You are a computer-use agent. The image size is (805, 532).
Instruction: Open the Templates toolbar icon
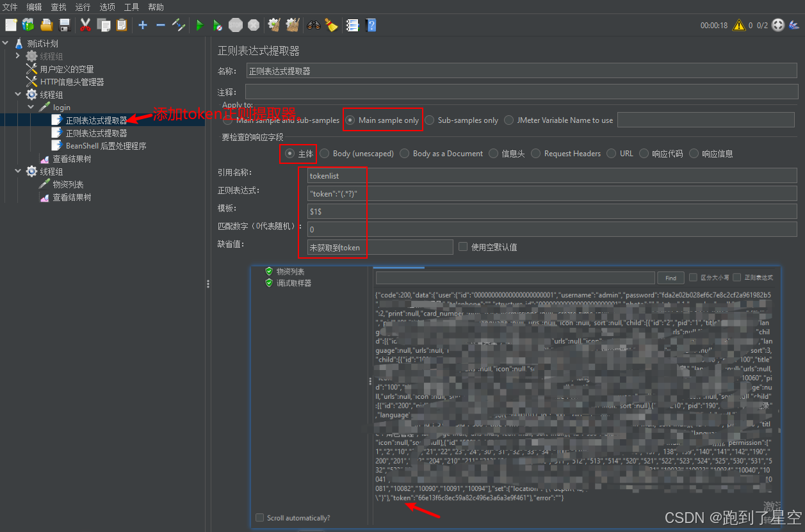pos(28,25)
